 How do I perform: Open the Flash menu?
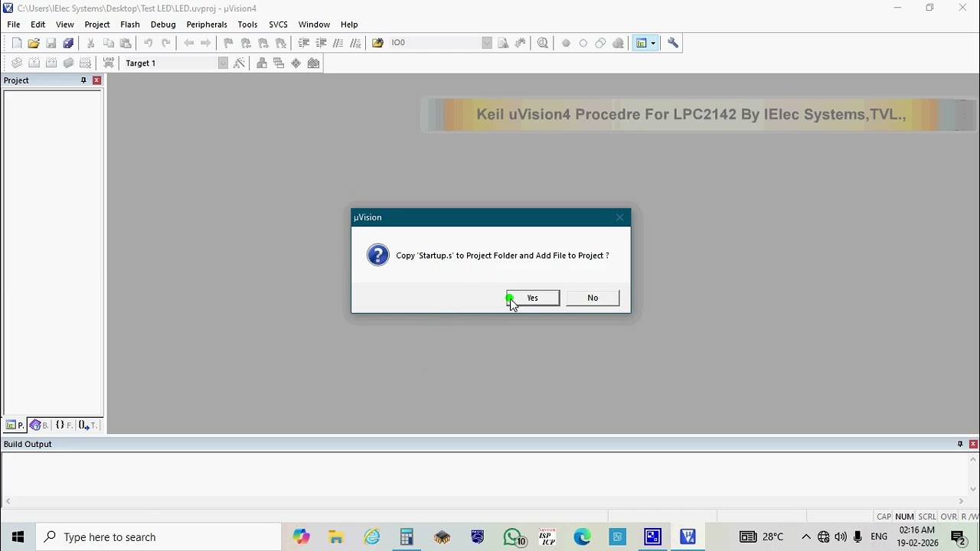point(130,24)
